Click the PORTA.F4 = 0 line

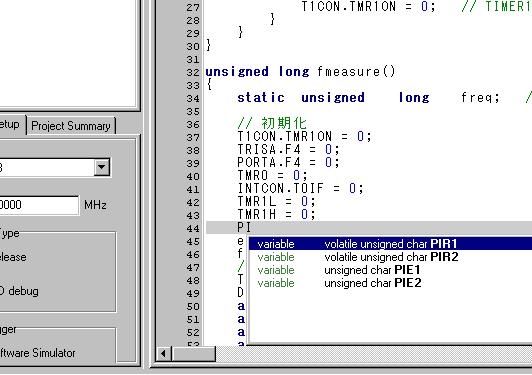[288, 162]
